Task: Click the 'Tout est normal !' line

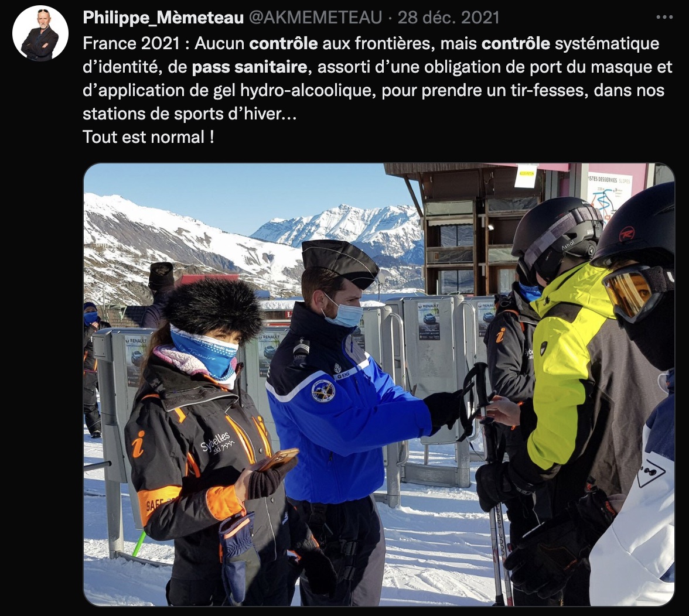Action: coord(149,137)
